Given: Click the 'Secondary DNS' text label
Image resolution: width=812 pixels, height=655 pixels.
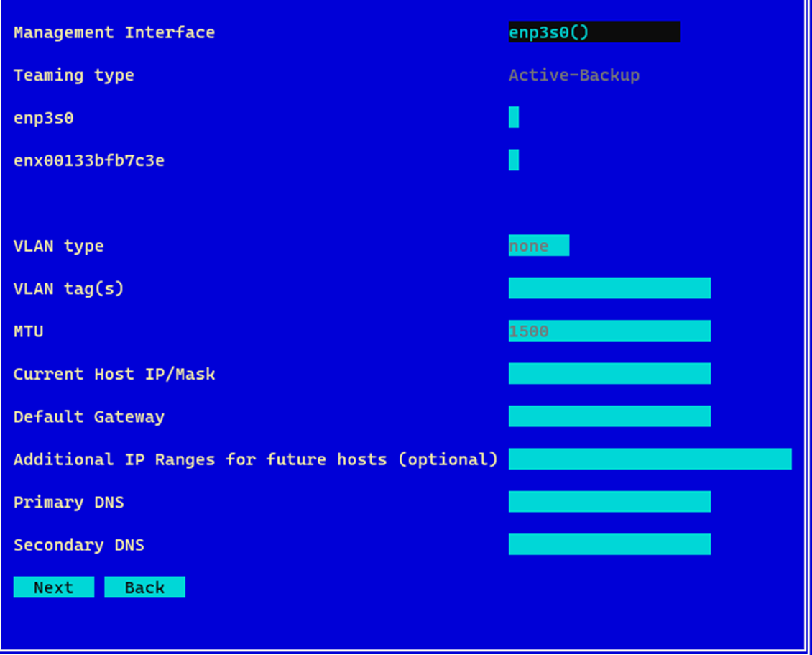Looking at the screenshot, I should tap(79, 545).
